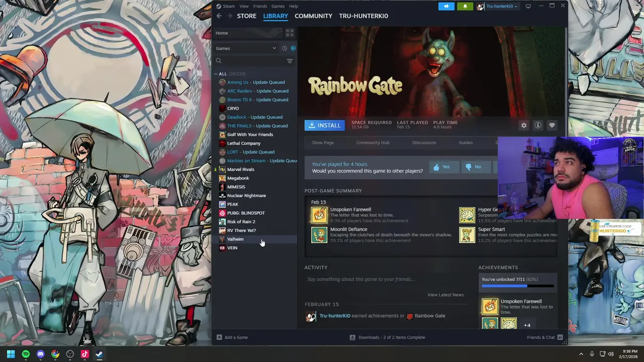Open the View menu
Screen dimensions: 644x362
pos(244,6)
